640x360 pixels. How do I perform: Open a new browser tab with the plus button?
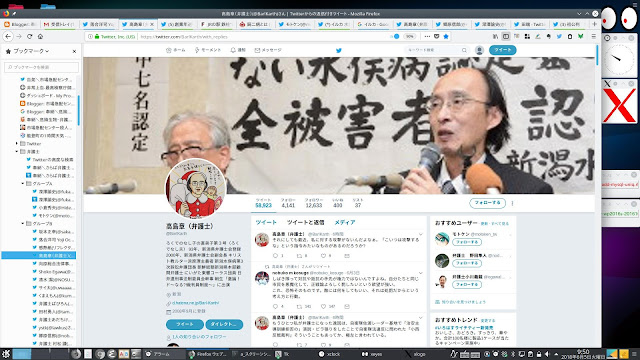point(594,24)
